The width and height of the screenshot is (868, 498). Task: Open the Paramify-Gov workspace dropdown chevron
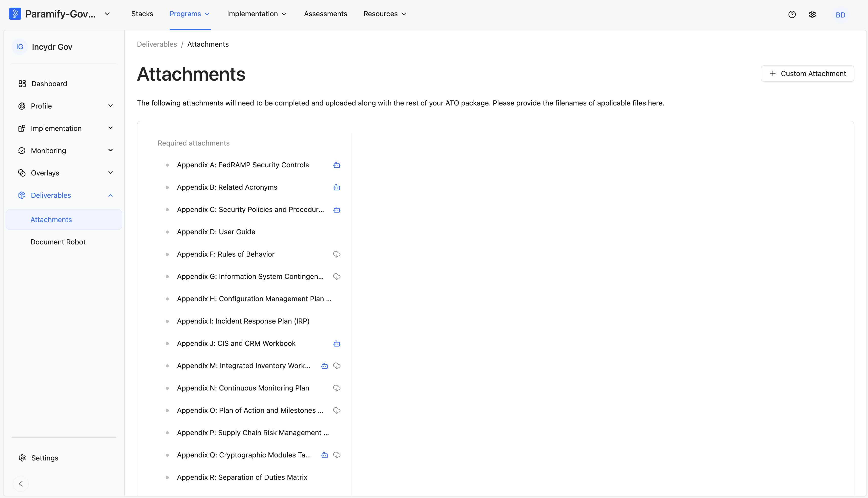(x=107, y=14)
